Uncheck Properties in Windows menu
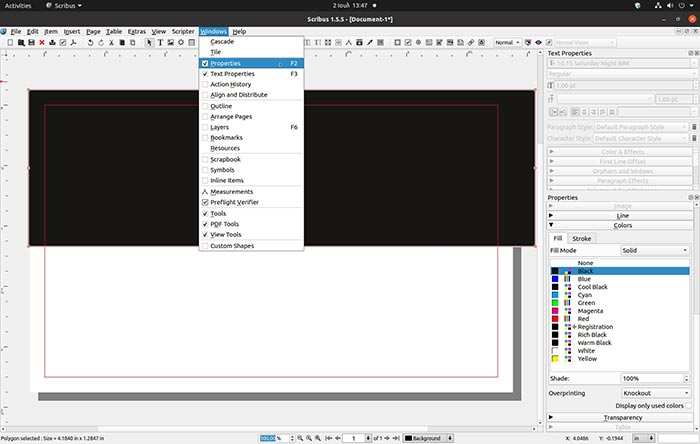Viewport: 700px width, 444px height. [x=251, y=63]
